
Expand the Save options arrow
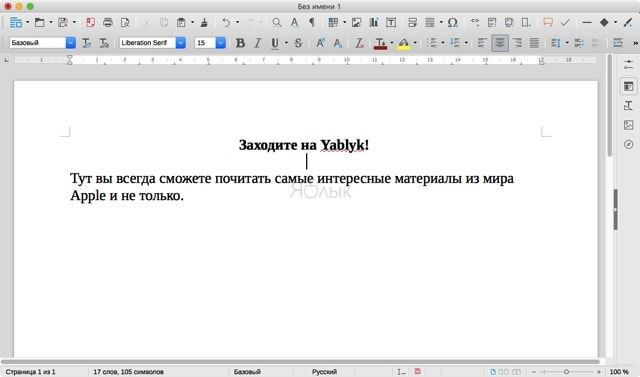(74, 22)
